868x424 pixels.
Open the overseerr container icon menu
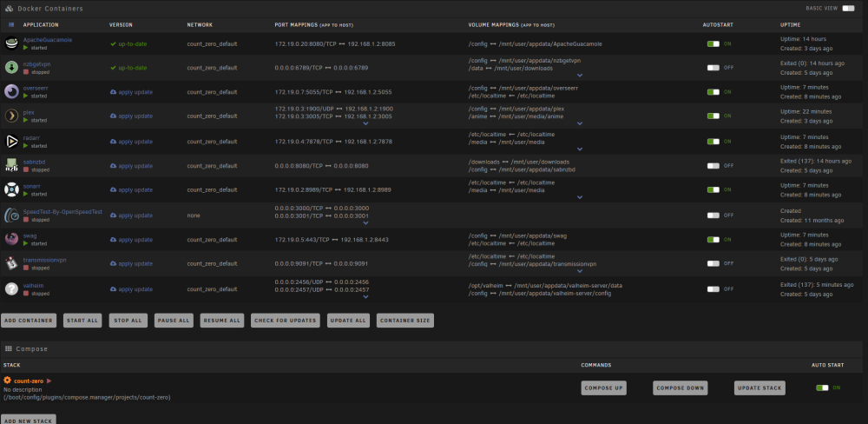point(11,91)
